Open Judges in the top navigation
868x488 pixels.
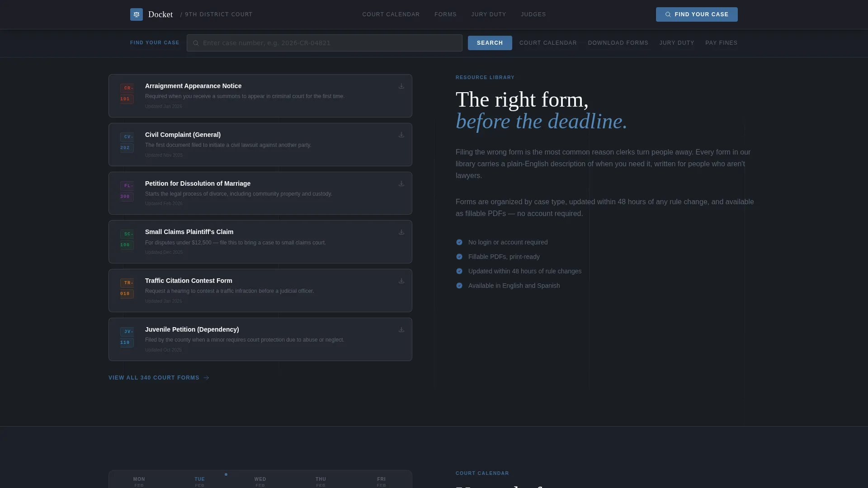[x=533, y=14]
